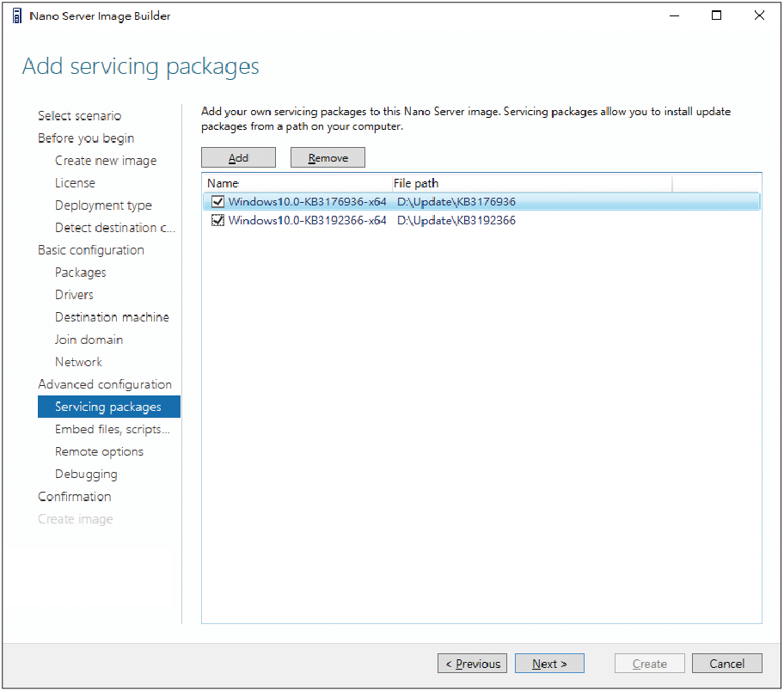Open the Packages step in sidebar
This screenshot has width=784, height=692.
click(81, 273)
